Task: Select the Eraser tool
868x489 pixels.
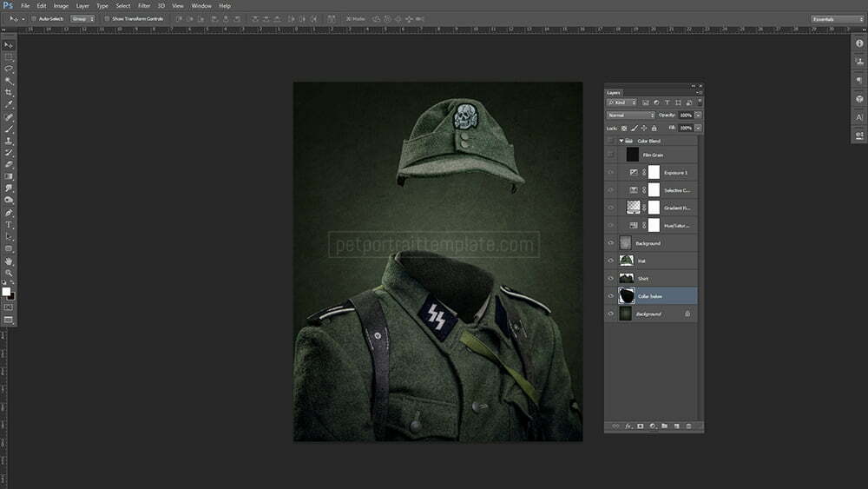Action: [9, 164]
